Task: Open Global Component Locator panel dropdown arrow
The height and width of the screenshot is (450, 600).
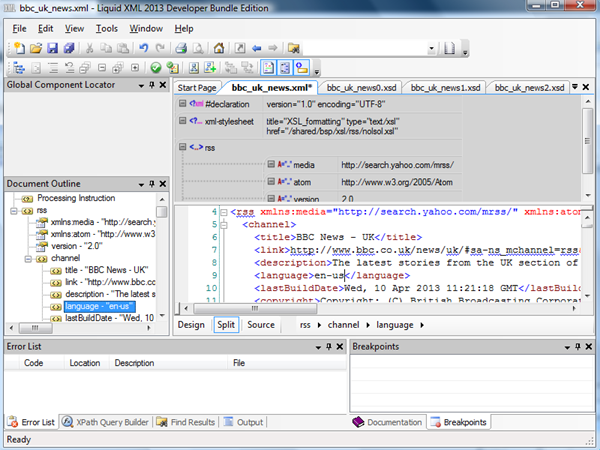Action: point(141,86)
